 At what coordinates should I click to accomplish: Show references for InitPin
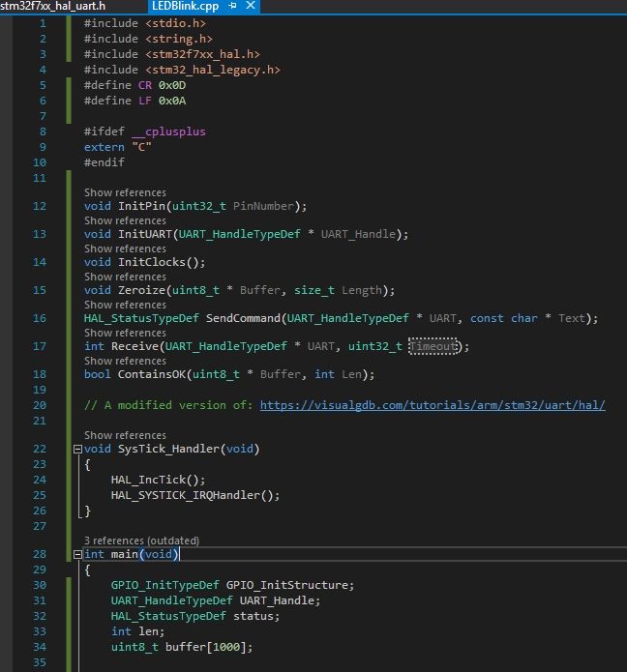pyautogui.click(x=125, y=192)
